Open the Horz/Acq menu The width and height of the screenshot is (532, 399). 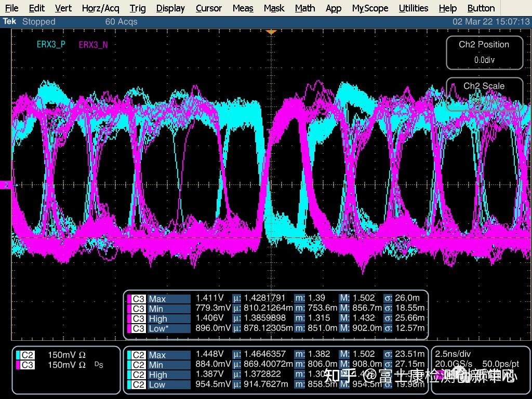[x=100, y=8]
